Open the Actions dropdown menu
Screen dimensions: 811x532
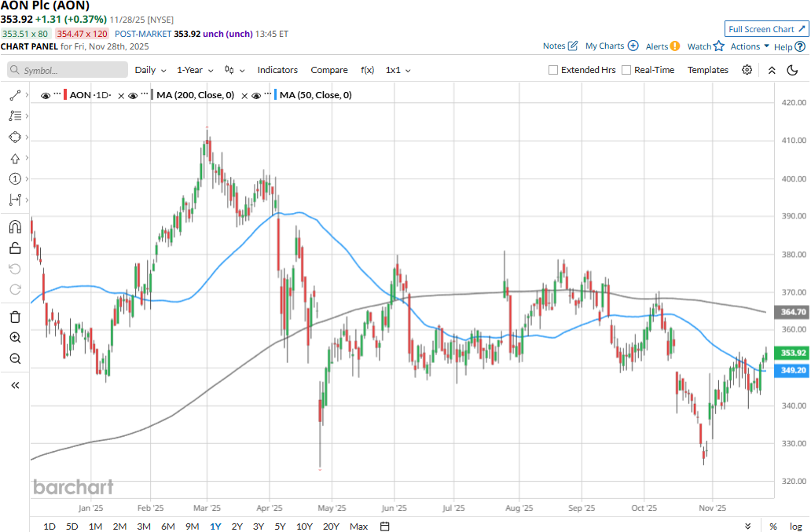coord(750,46)
